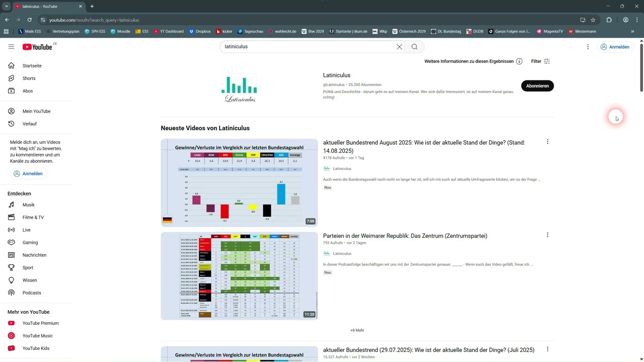Open the Zentrumspartei video thumbnail
Screen dimensions: 644x362
click(x=239, y=276)
